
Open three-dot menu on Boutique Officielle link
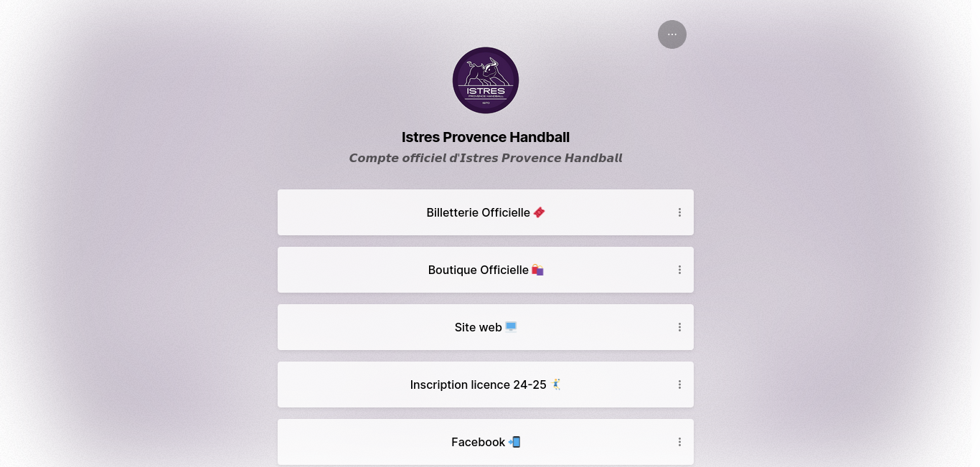[x=679, y=270]
